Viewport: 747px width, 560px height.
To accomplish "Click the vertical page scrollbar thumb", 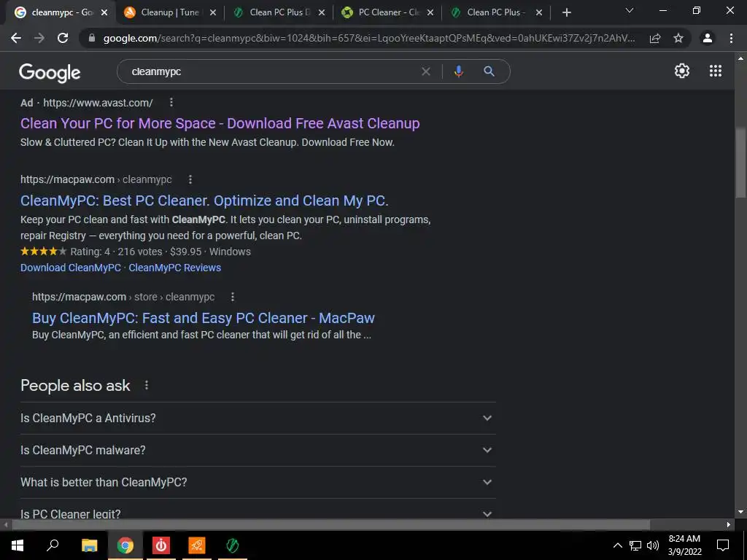I will point(740,163).
